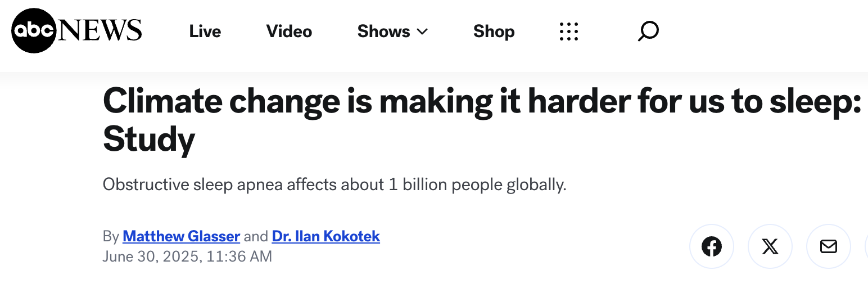The width and height of the screenshot is (868, 288).
Task: Click the climate change sleep headline
Action: (482, 120)
